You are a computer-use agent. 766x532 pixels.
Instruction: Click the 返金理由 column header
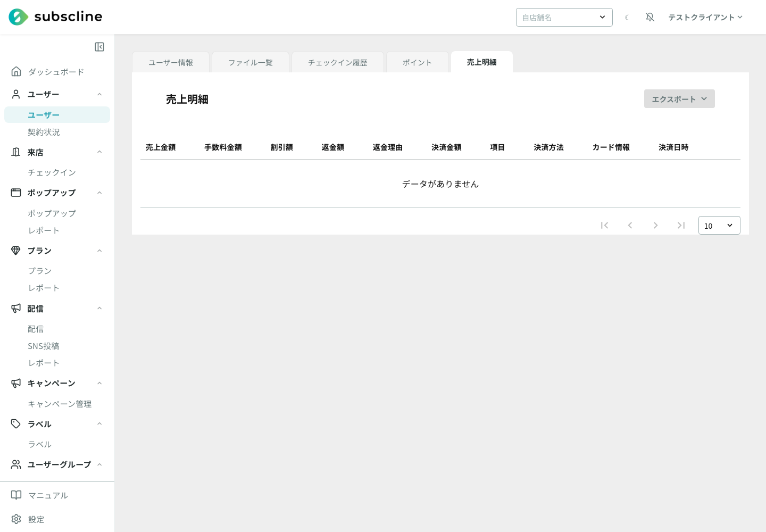click(388, 147)
